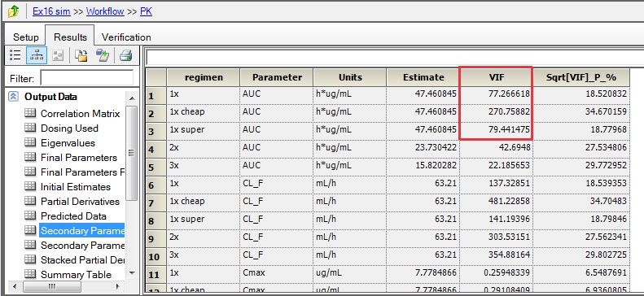
Task: Select Correlation Matrix in output list
Action: 80,114
